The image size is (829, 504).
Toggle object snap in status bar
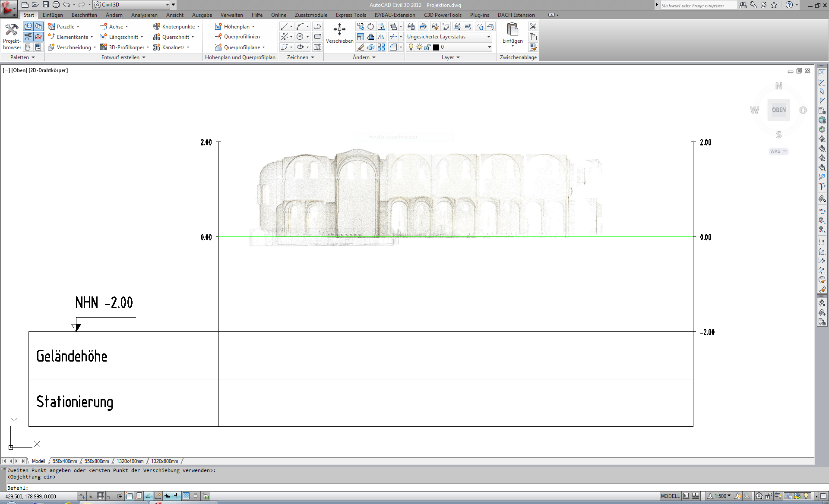129,496
